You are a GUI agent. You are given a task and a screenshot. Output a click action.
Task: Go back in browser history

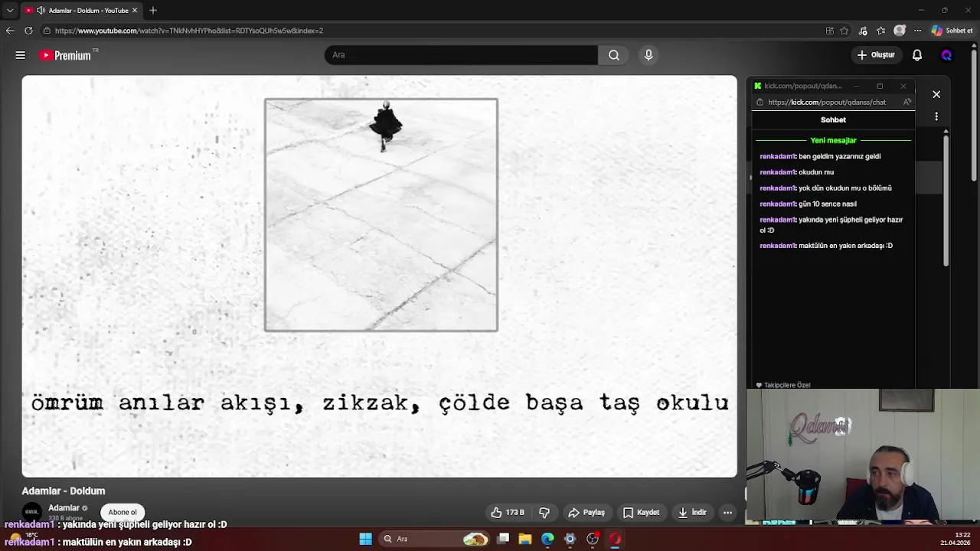pyautogui.click(x=10, y=31)
